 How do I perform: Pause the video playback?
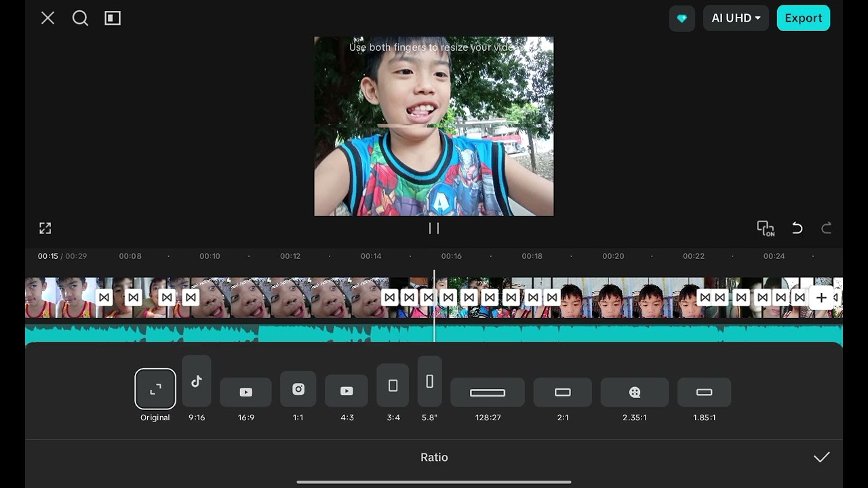click(434, 228)
